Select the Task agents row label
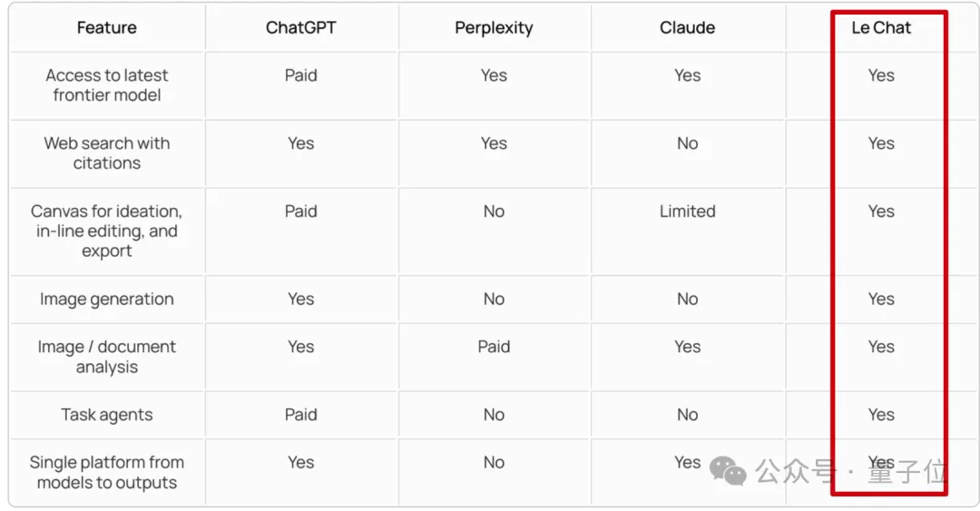Viewport: 980px width, 511px height. click(x=107, y=415)
